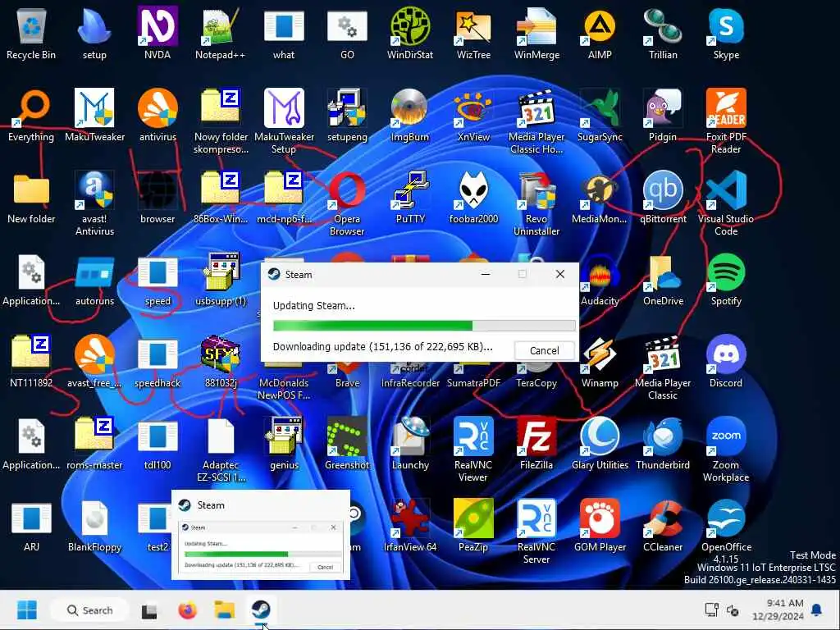
Task: Open the notification bell in the tray
Action: [816, 609]
